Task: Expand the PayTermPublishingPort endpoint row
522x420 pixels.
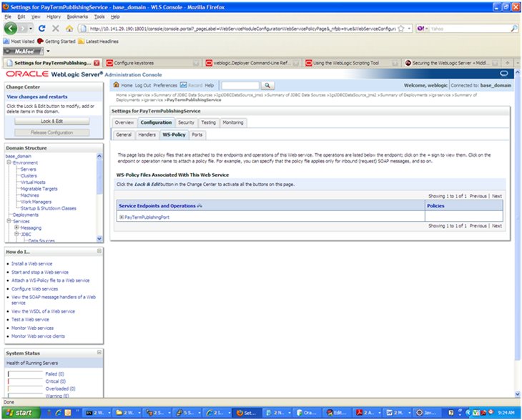Action: 122,217
